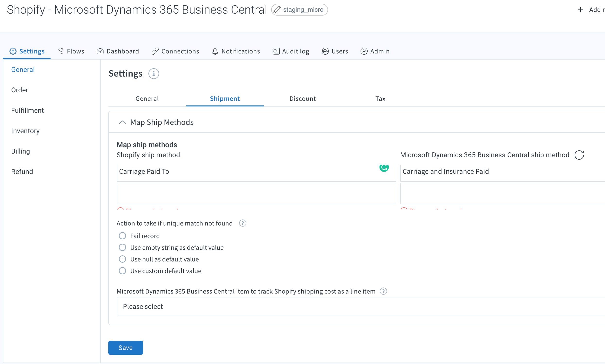Open Billing settings in the sidebar
The image size is (605, 364).
point(21,151)
